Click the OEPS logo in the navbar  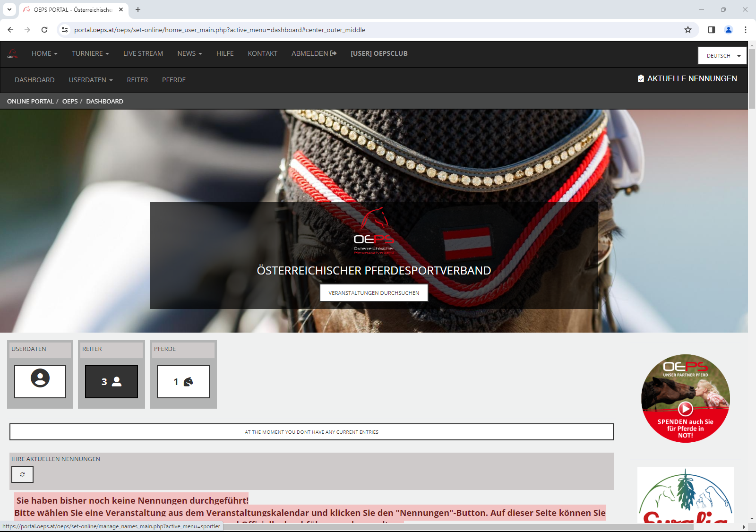(13, 54)
